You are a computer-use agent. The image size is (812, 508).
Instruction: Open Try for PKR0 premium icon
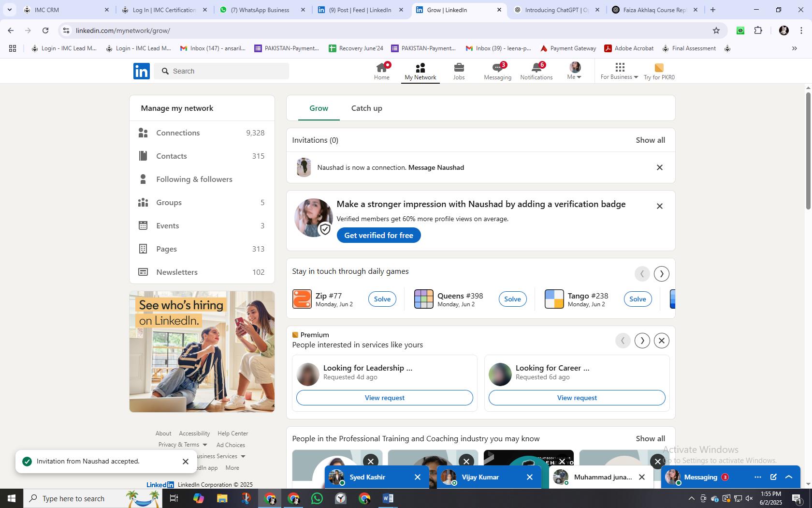659,68
